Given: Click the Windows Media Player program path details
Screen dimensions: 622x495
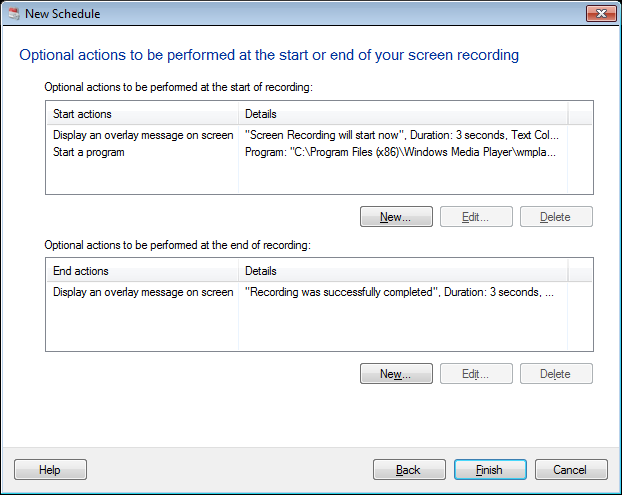Looking at the screenshot, I should [400, 152].
